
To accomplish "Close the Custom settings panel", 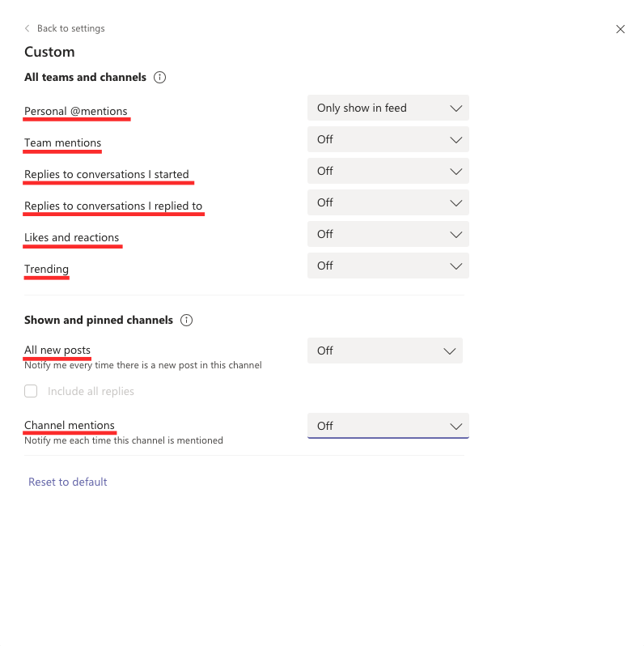I will click(x=621, y=29).
